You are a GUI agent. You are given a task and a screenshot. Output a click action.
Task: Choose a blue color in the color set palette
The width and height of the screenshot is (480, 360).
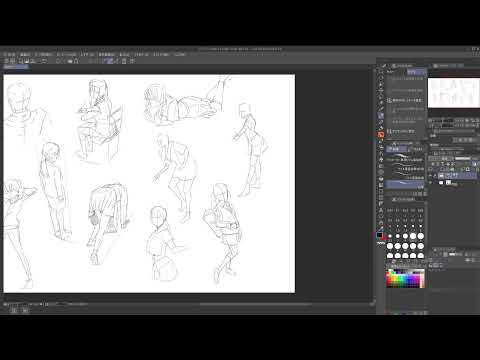pyautogui.click(x=409, y=279)
